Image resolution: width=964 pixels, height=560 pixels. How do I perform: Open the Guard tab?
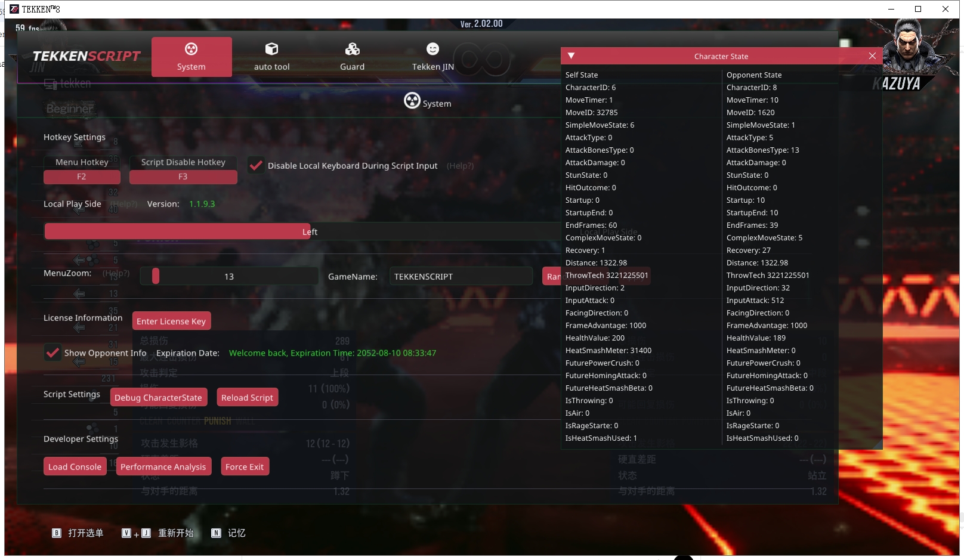coord(352,57)
